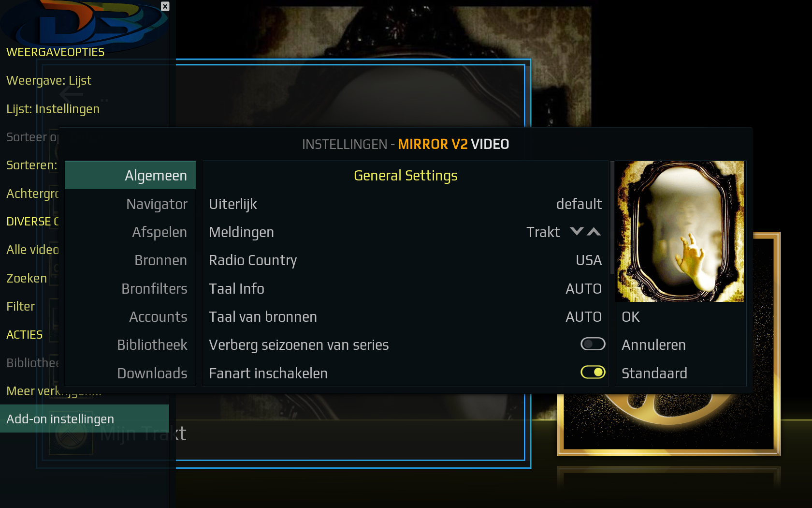
Task: Disable the Fanart inschakelen switch
Action: pyautogui.click(x=593, y=372)
